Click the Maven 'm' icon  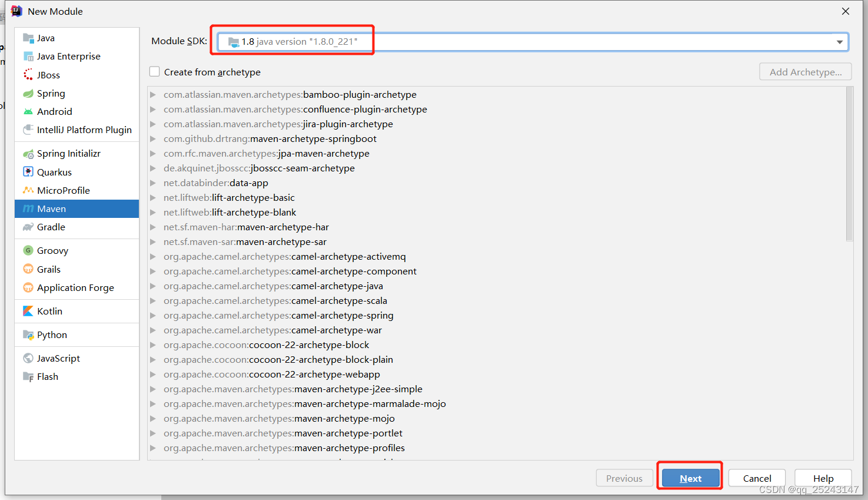(x=28, y=209)
